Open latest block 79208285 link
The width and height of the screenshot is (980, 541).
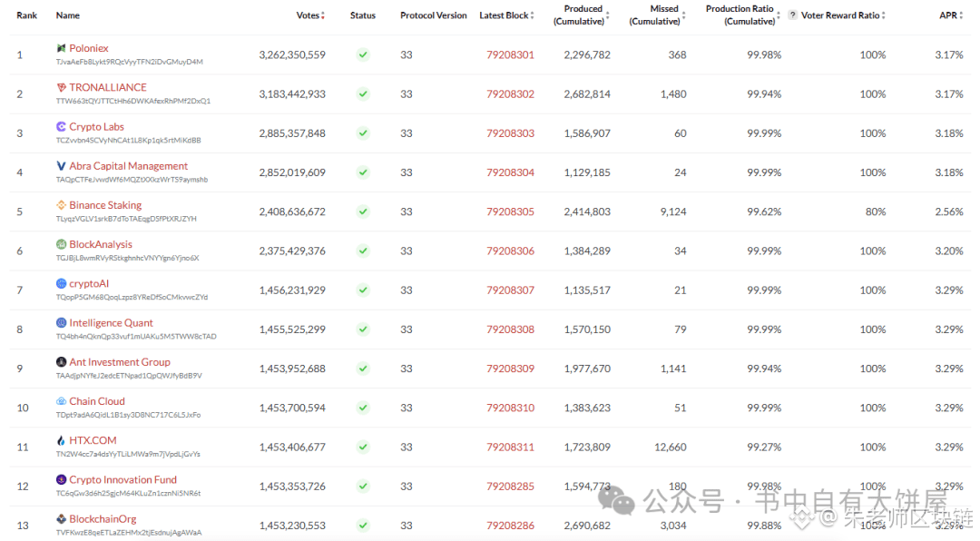point(510,487)
